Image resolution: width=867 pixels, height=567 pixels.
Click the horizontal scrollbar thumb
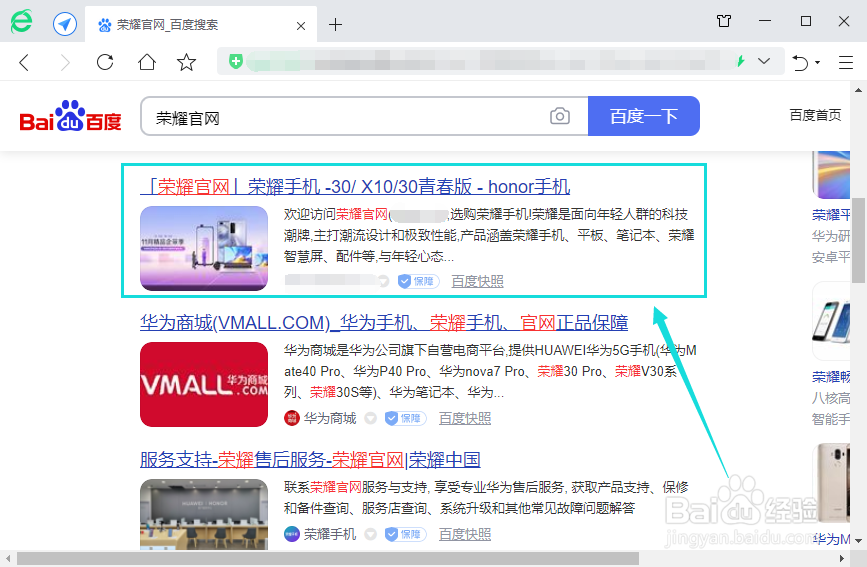click(328, 559)
